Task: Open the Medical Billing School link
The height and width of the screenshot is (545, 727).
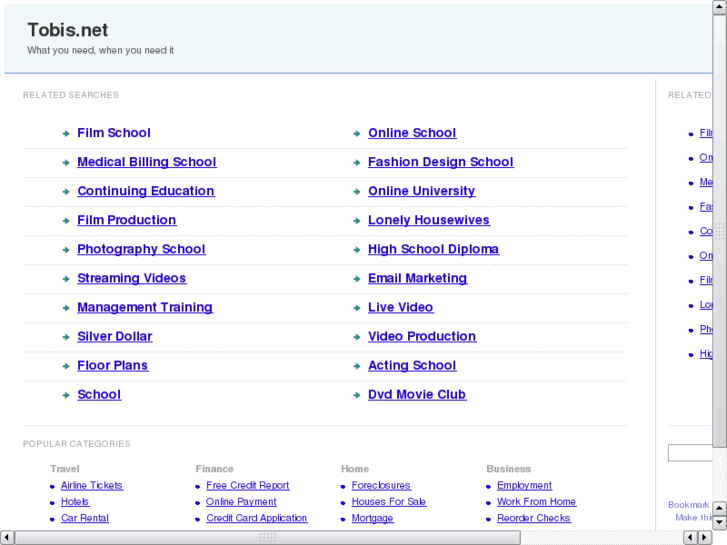Action: (146, 162)
